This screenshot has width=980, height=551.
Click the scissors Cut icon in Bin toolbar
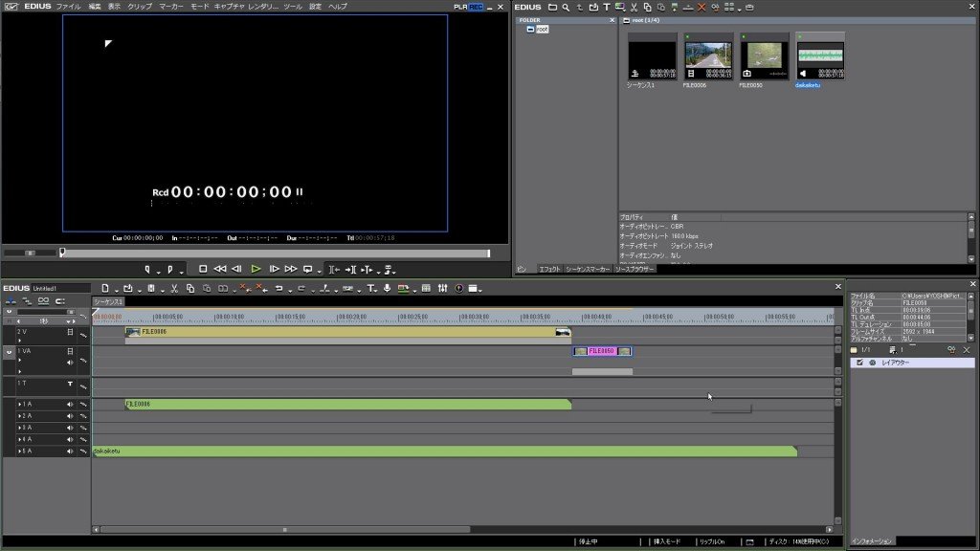(634, 8)
